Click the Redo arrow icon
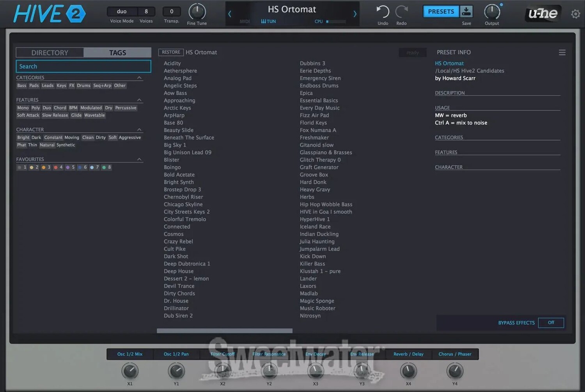The image size is (585, 392). tap(401, 12)
